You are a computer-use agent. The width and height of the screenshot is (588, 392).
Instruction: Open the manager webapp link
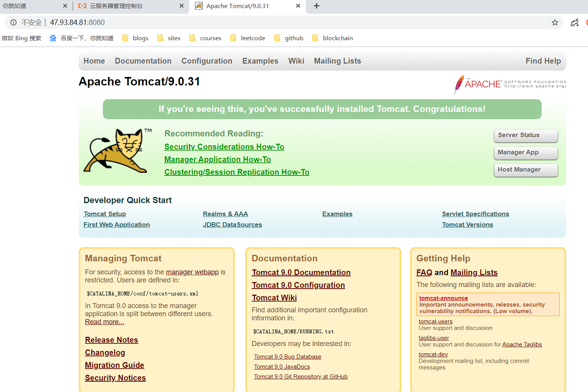pos(192,272)
